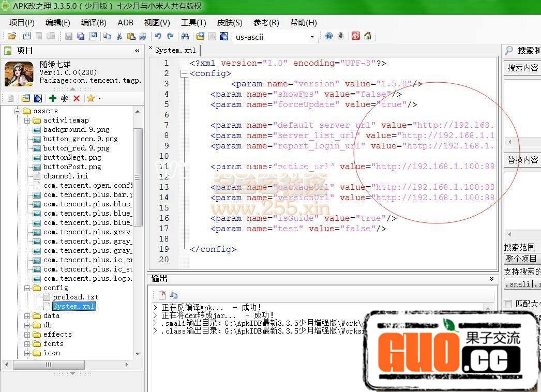Click the green plus add icon
This screenshot has width=541, height=392.
coord(53,98)
